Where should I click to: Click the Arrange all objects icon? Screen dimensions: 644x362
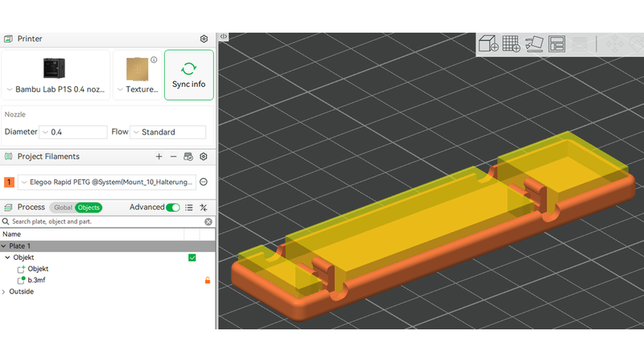557,43
